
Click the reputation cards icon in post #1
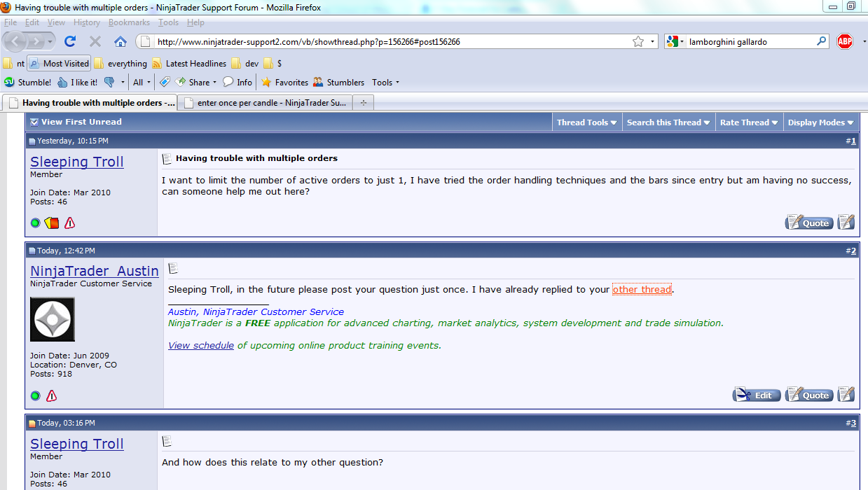(51, 223)
